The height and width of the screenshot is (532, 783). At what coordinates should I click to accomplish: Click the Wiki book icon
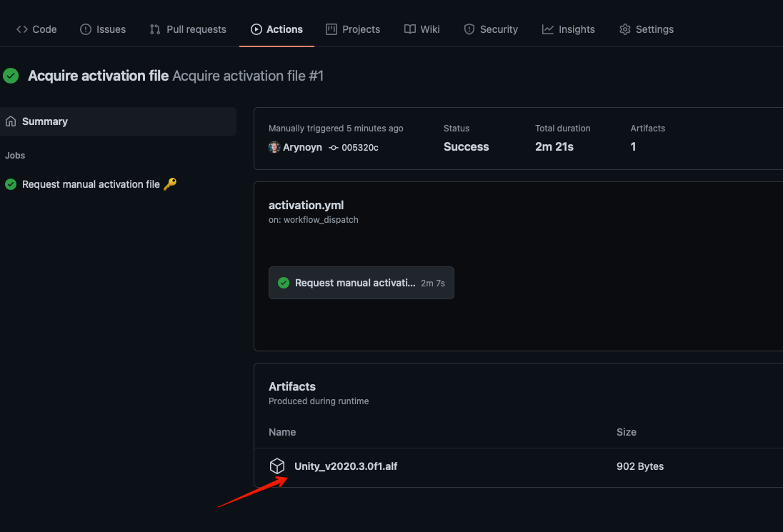point(410,29)
